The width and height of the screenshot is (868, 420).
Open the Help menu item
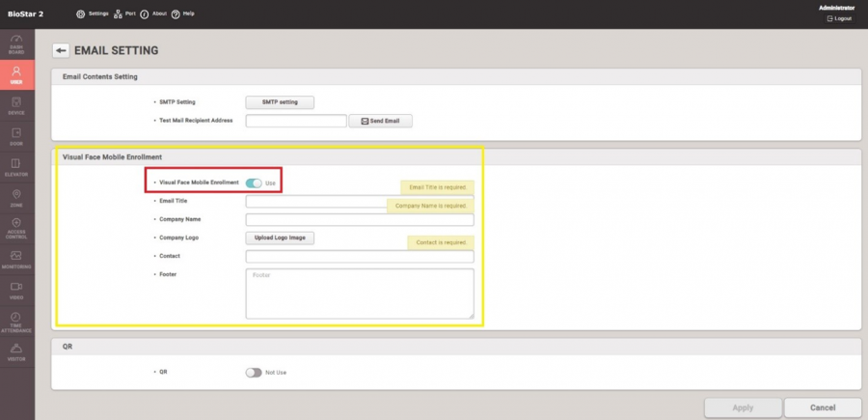(x=183, y=14)
